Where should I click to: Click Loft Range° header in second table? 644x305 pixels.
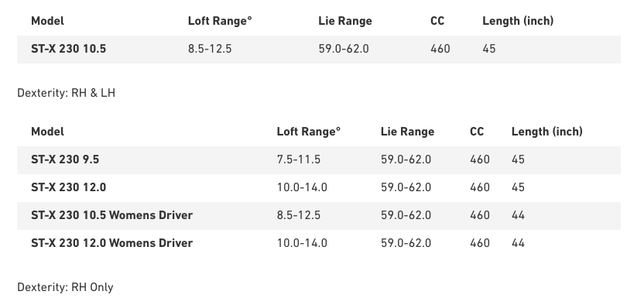[308, 132]
